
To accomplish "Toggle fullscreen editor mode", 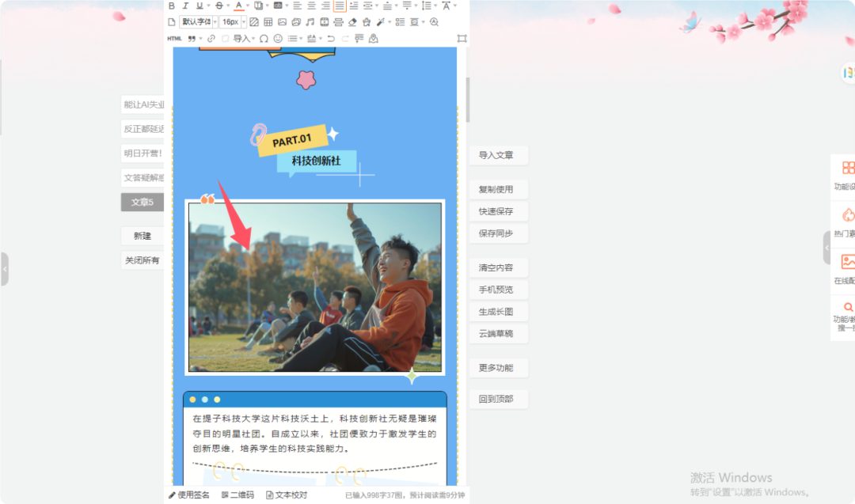I will click(462, 39).
